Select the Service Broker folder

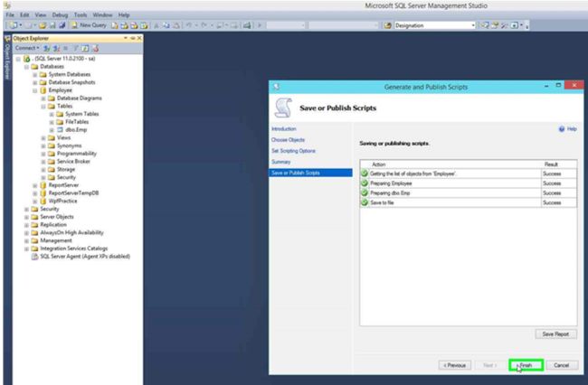(x=73, y=162)
